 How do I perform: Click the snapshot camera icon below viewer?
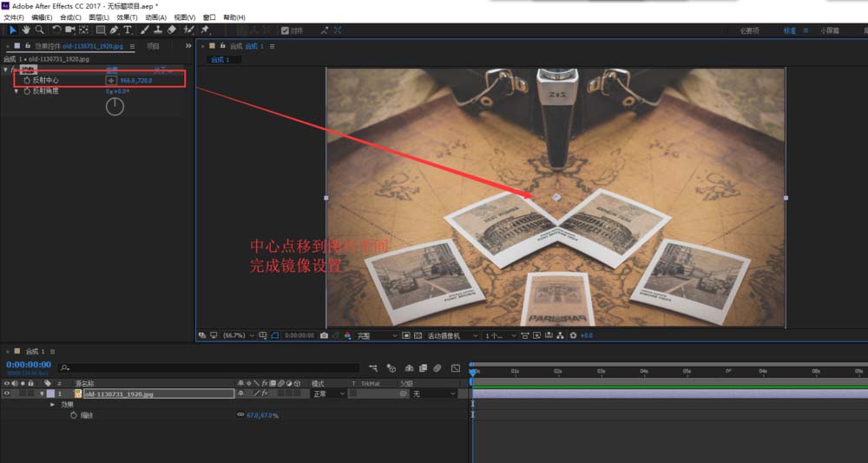(324, 335)
